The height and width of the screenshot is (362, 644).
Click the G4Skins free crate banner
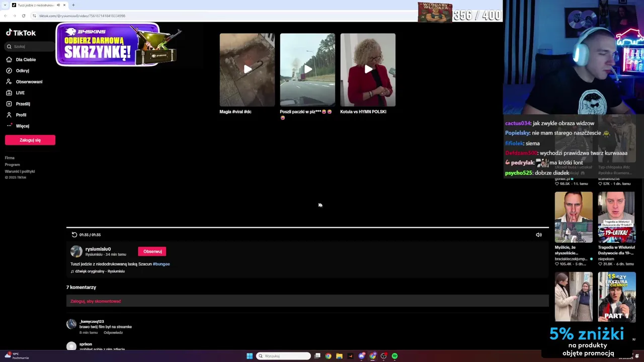click(117, 45)
